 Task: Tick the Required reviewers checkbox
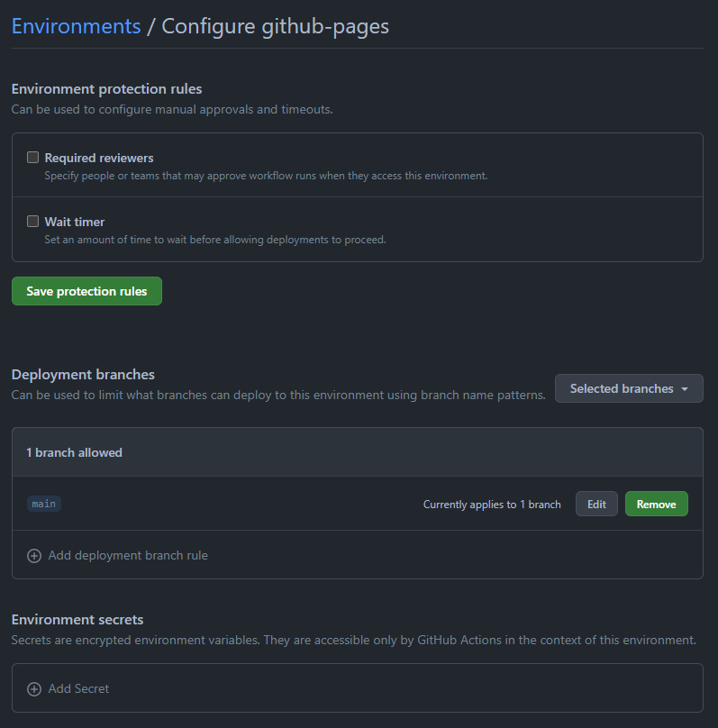(x=33, y=158)
